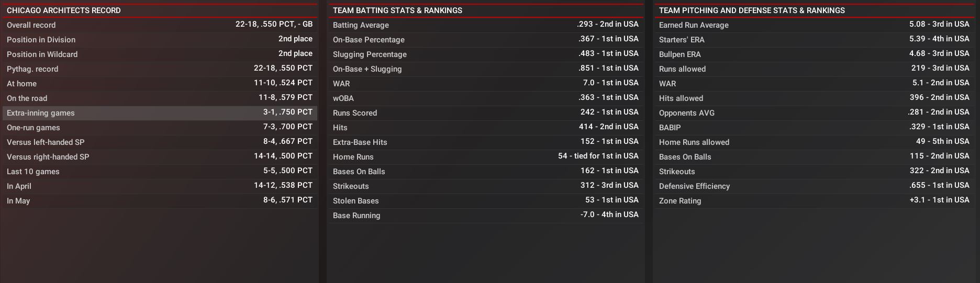Click the Last 10 games row
Image resolution: width=980 pixels, height=283 pixels.
click(x=160, y=172)
